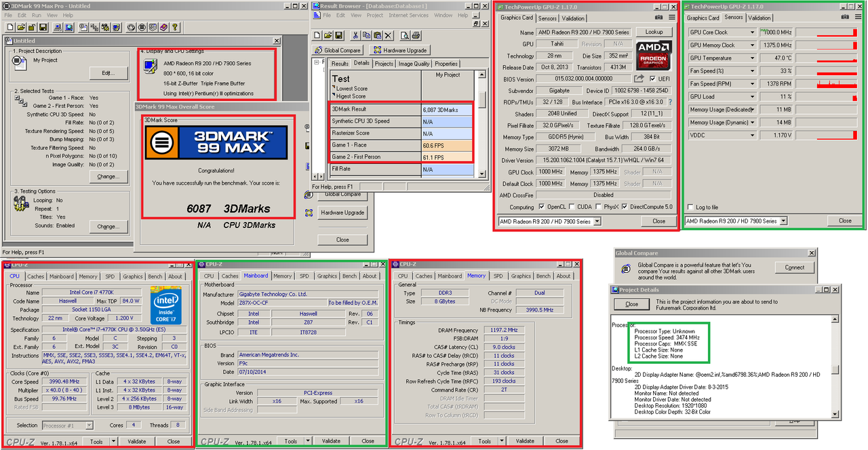Open GPU Memory Clock sensor dropdown
Screen dimensions: 868x450
(x=751, y=45)
